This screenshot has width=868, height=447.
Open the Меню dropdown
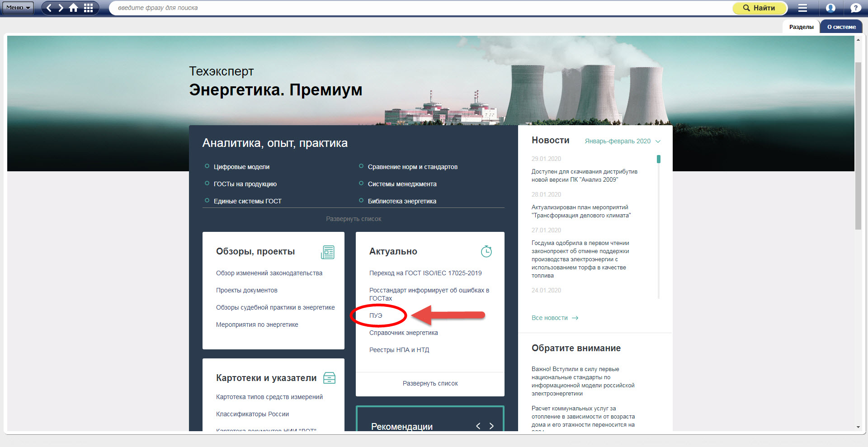(18, 8)
